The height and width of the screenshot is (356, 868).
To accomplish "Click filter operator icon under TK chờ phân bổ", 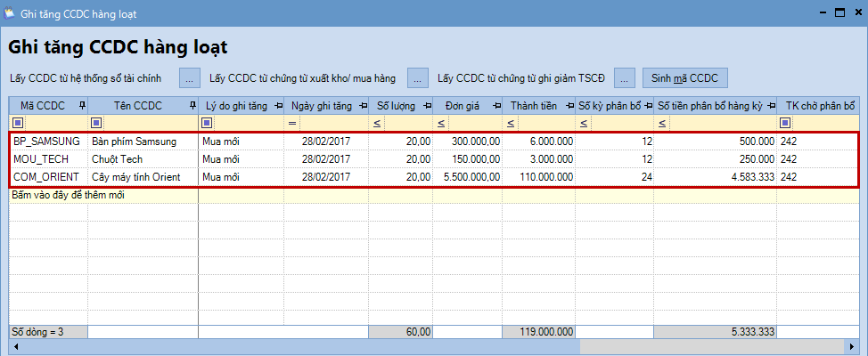I will point(785,123).
